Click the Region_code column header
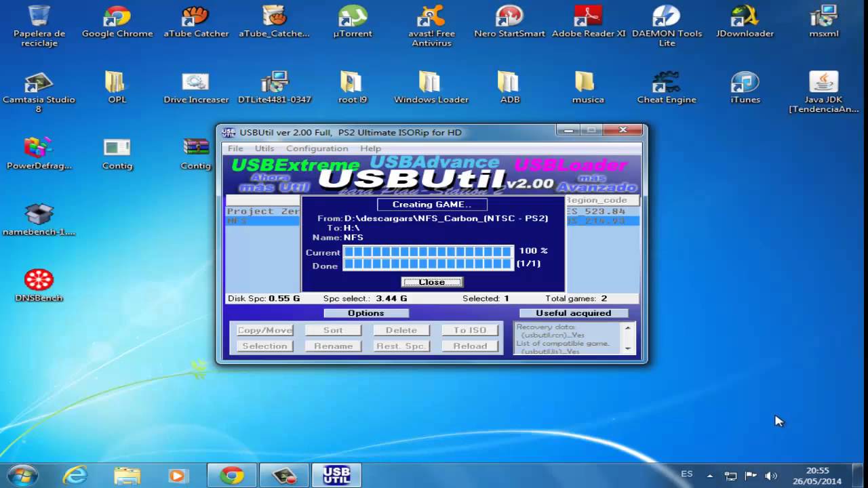 601,200
